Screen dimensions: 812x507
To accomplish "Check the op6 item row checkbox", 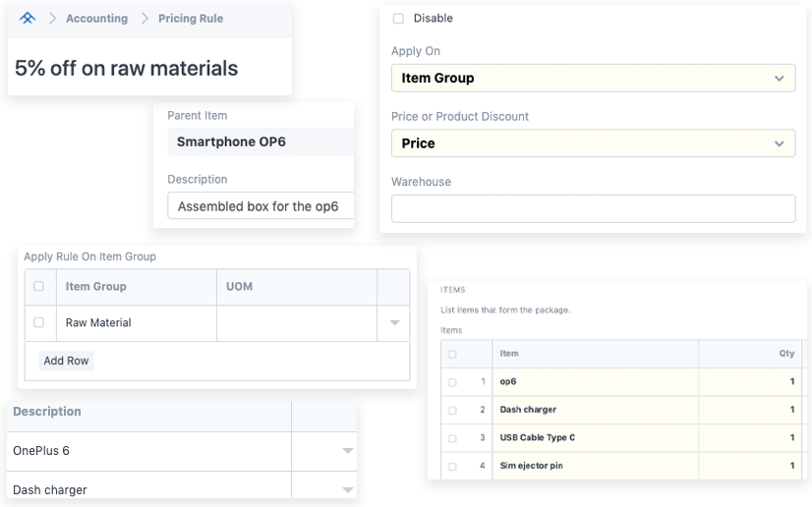I will point(452,382).
